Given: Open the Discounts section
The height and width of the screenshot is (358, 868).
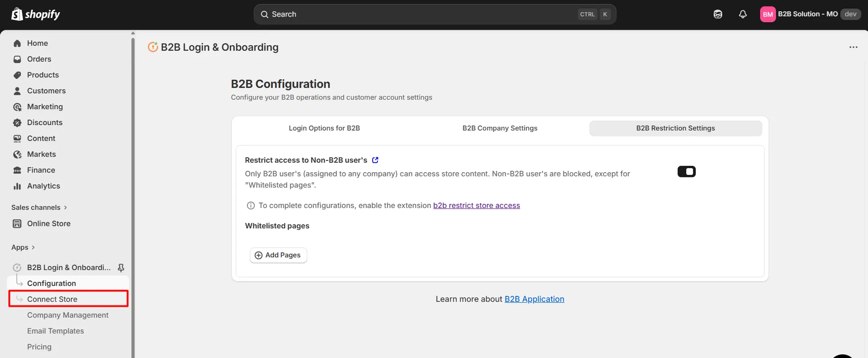Looking at the screenshot, I should coord(44,122).
